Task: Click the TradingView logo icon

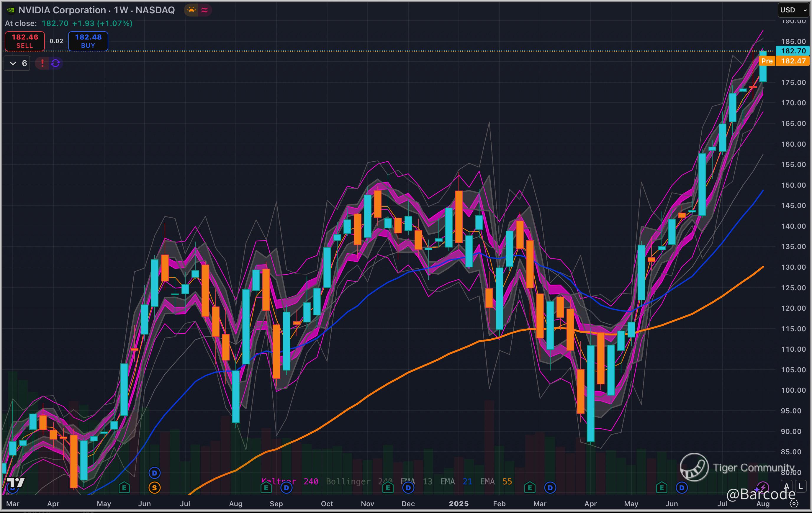Action: click(16, 483)
